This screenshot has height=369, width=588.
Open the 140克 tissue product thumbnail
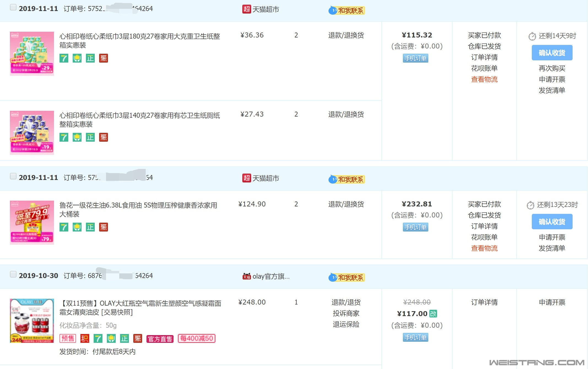click(32, 133)
